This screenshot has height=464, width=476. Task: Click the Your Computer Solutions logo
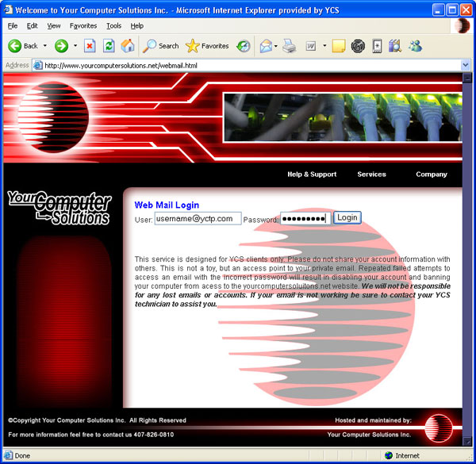point(59,208)
